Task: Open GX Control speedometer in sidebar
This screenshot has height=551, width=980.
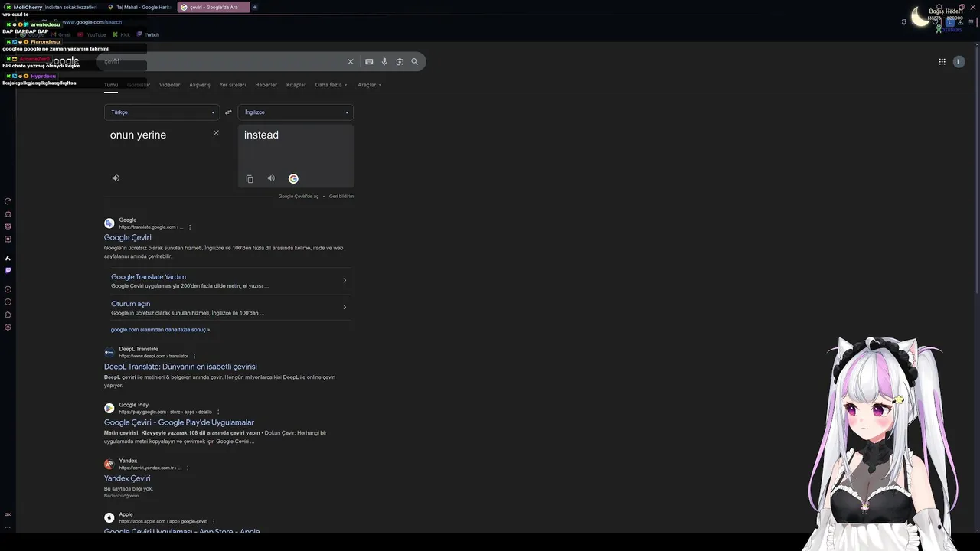Action: pyautogui.click(x=8, y=201)
